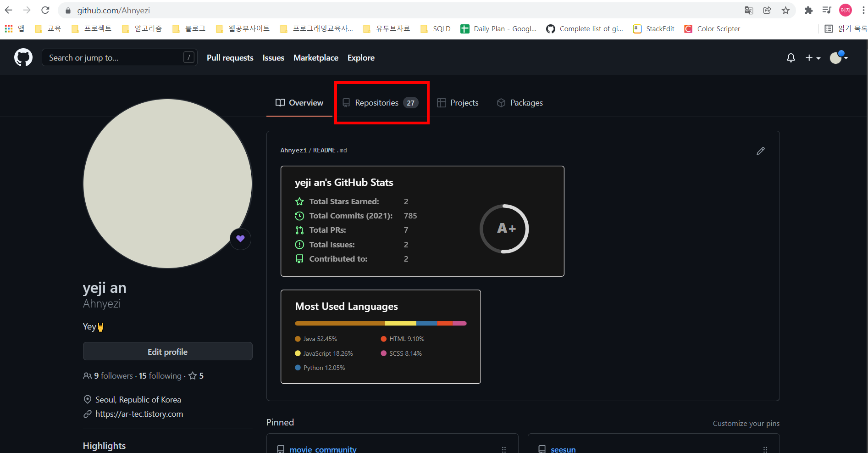
Task: Click the Google Translate icon in address bar
Action: pos(749,10)
